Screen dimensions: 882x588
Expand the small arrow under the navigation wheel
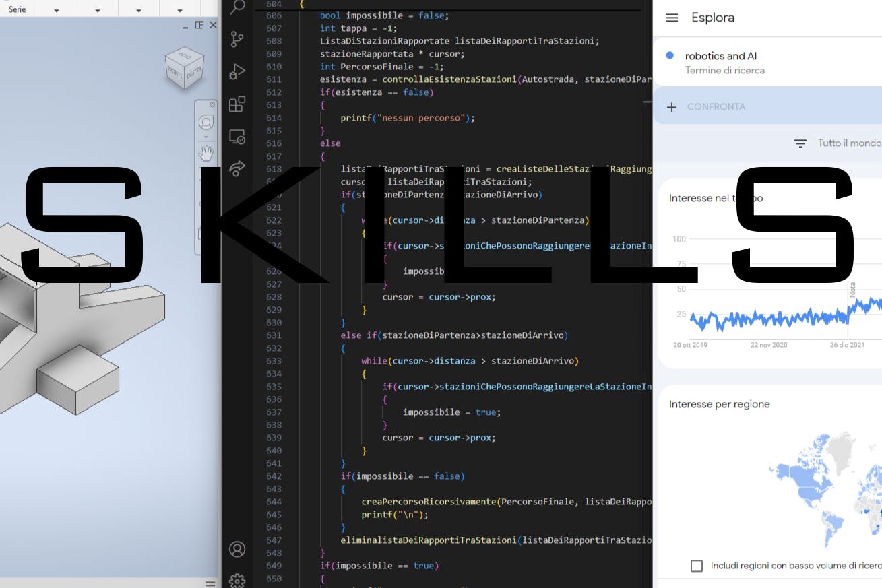click(206, 137)
